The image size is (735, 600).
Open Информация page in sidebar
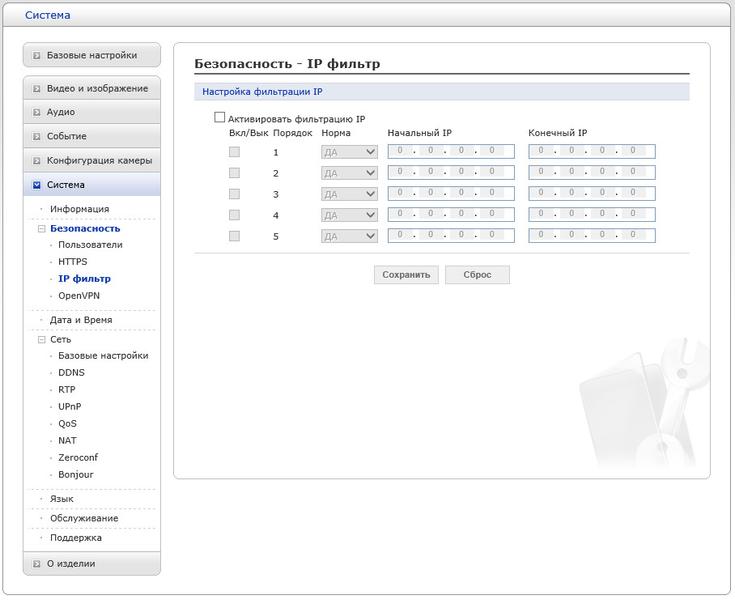[80, 209]
